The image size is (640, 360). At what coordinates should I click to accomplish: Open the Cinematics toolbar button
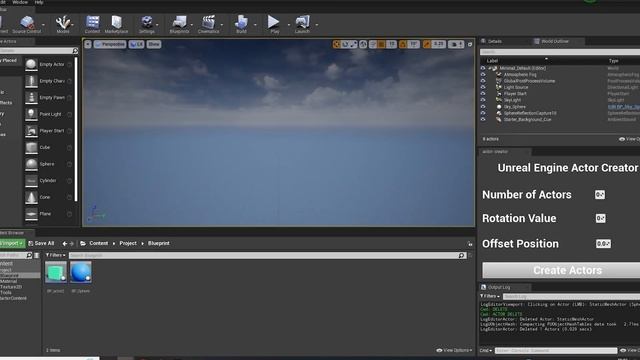point(209,24)
